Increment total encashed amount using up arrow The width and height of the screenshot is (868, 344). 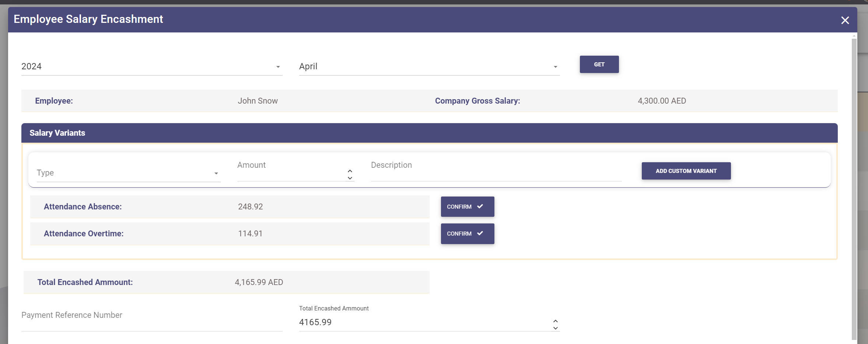coord(556,321)
